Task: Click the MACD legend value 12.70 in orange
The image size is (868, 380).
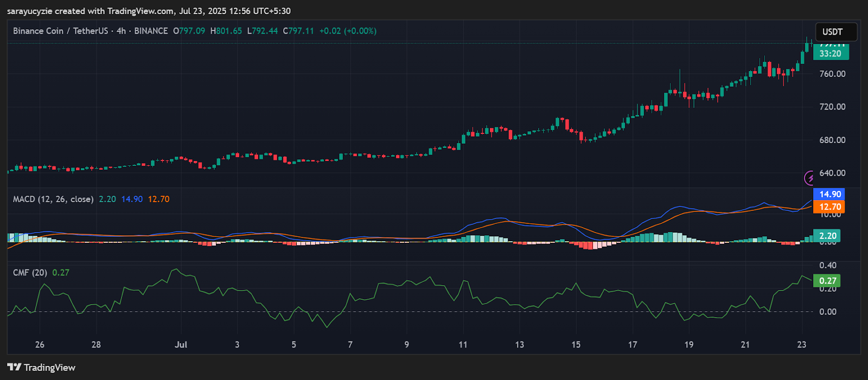Action: click(x=158, y=199)
